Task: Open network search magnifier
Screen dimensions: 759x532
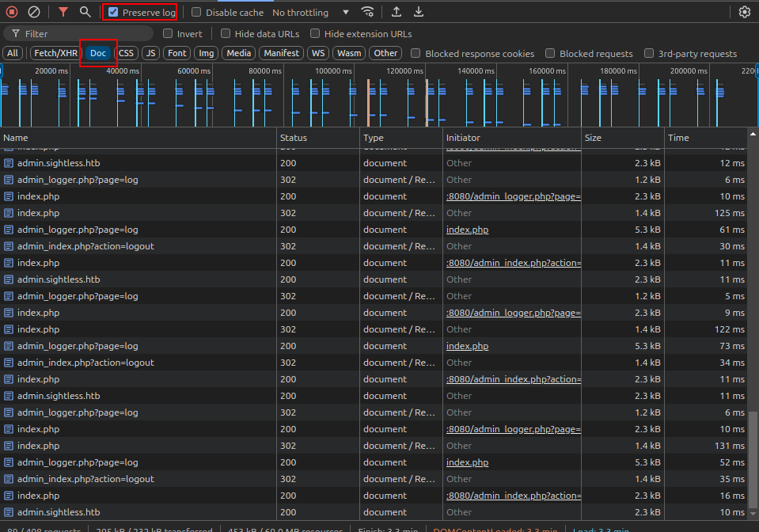Action: (x=85, y=12)
